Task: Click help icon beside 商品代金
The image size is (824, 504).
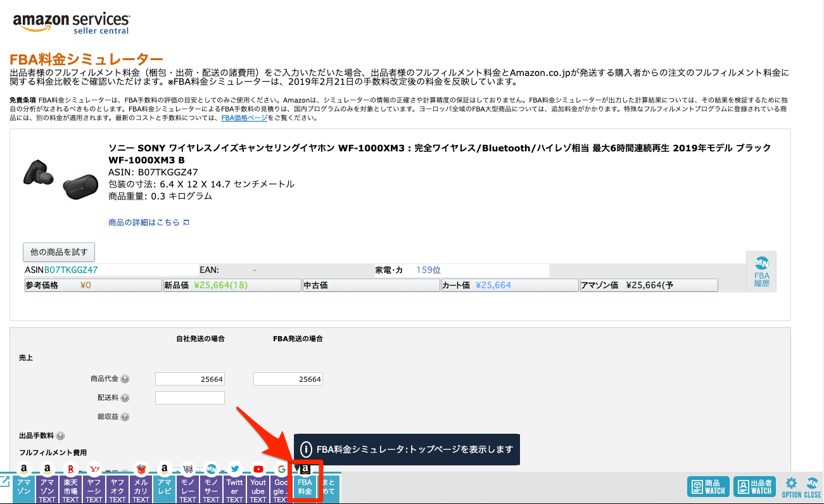Action: coord(125,379)
